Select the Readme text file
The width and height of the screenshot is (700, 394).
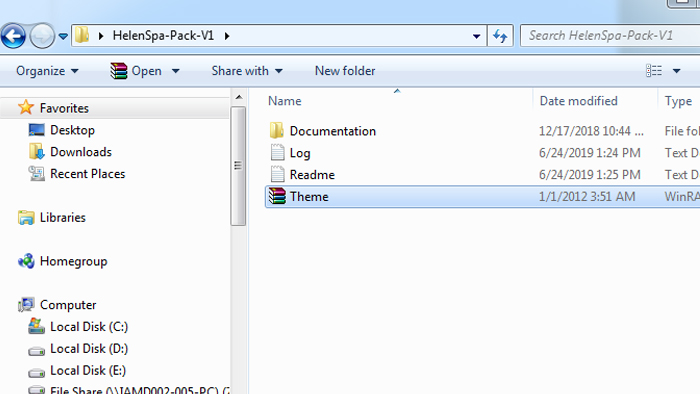(x=312, y=175)
